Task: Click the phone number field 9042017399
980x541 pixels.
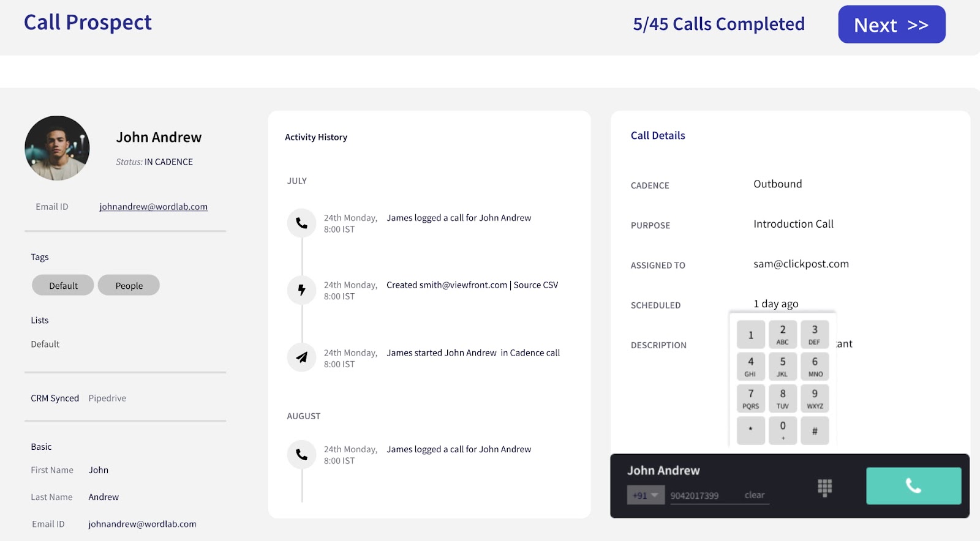Action: (695, 496)
